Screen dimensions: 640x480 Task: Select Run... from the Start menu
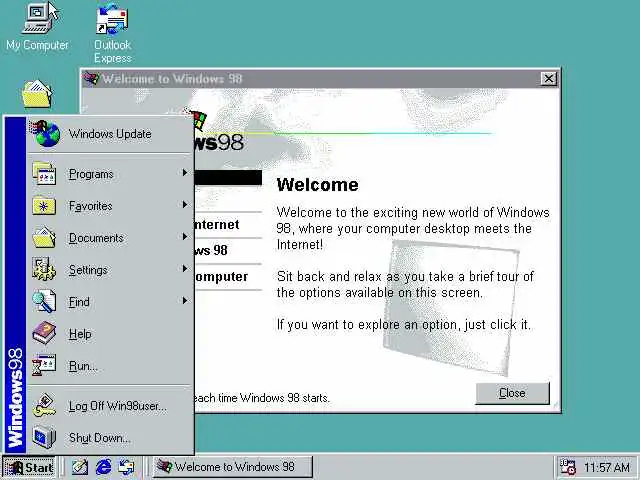click(110, 366)
